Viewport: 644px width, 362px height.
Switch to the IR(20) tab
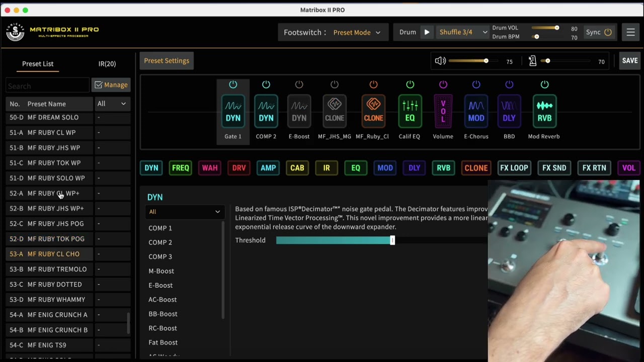(x=107, y=64)
